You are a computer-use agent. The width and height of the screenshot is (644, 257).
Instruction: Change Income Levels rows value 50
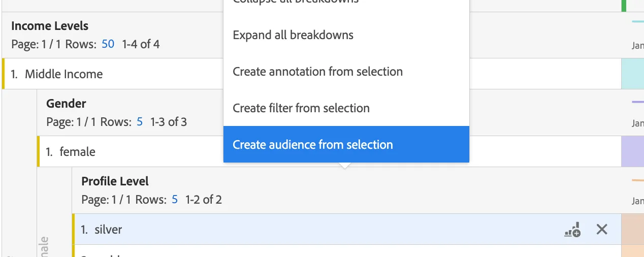(x=108, y=44)
